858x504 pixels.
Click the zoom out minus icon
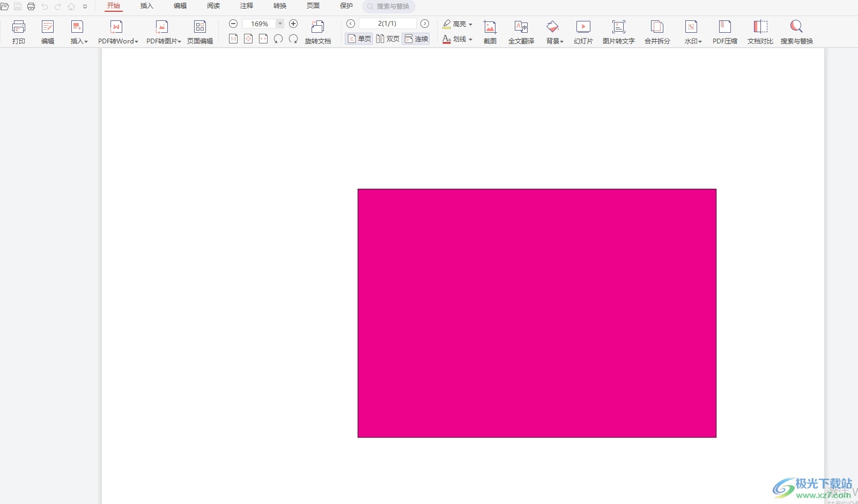[x=233, y=24]
